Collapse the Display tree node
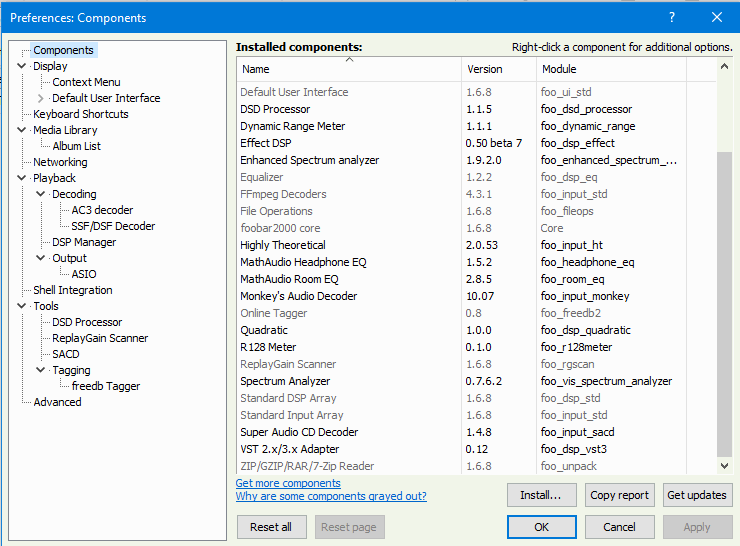 (x=22, y=66)
